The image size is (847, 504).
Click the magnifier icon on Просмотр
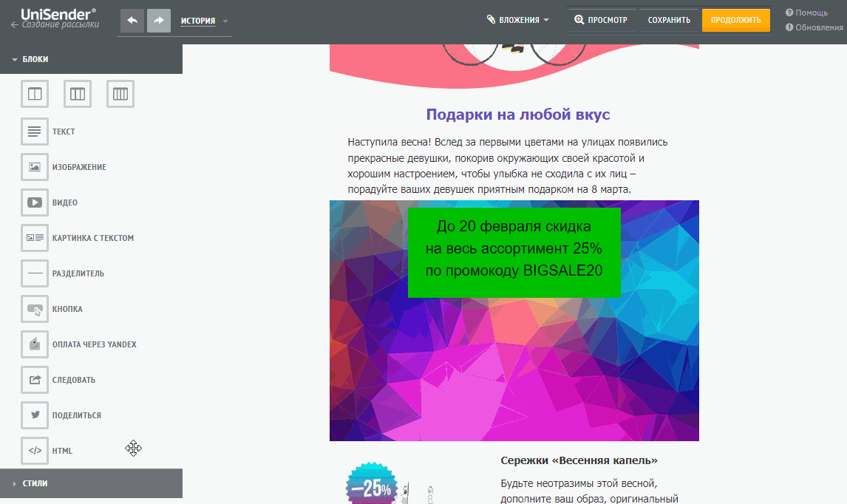tap(579, 19)
